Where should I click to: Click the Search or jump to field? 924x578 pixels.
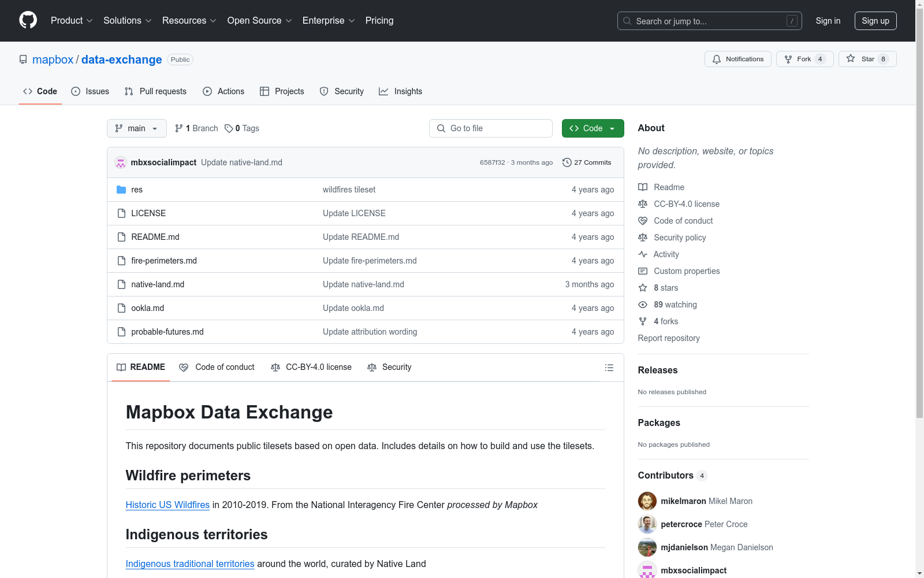point(710,21)
